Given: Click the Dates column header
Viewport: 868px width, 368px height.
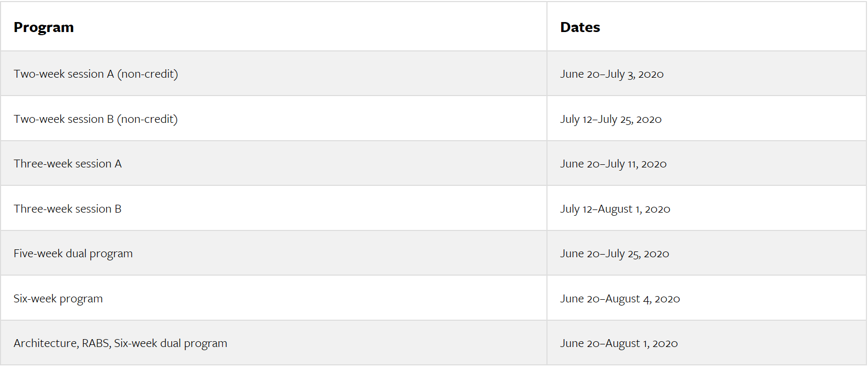Looking at the screenshot, I should click(x=580, y=27).
